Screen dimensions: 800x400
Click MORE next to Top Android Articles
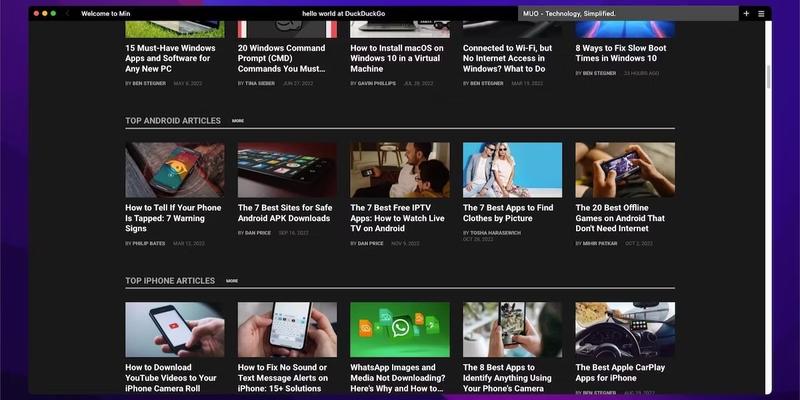pos(238,121)
